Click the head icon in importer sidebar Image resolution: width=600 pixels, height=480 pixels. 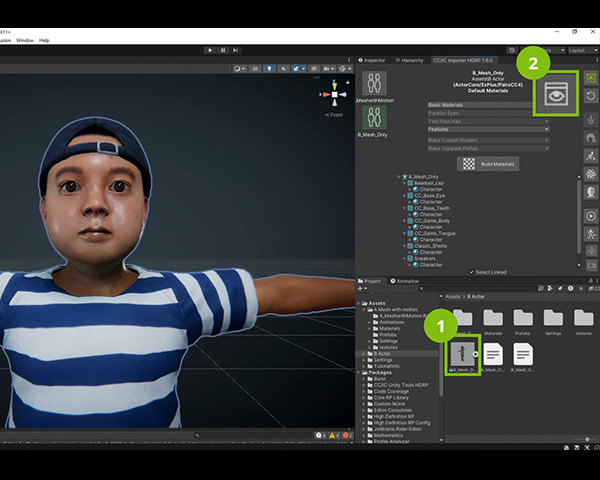pos(592,193)
